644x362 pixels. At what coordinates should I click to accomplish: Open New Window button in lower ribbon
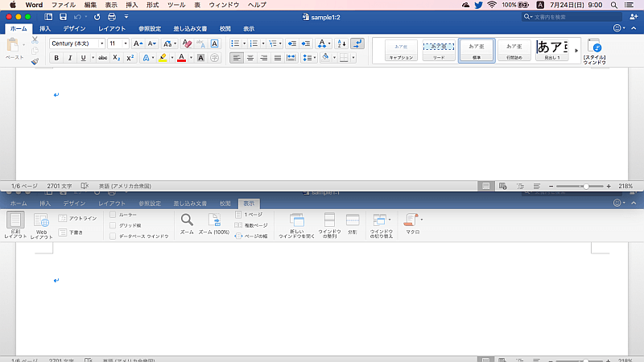(296, 225)
